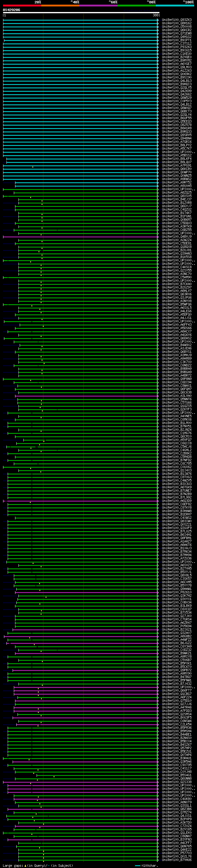Viewport: 197px width, 868px height.
Task: Click the white query sequence ruler bar
Action: click(81, 13)
